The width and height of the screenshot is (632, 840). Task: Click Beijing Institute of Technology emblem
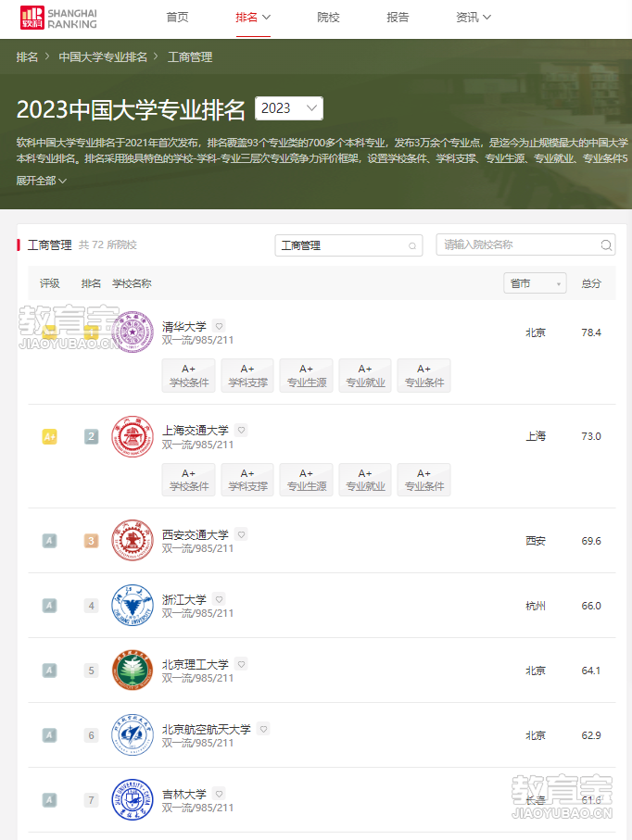point(133,671)
